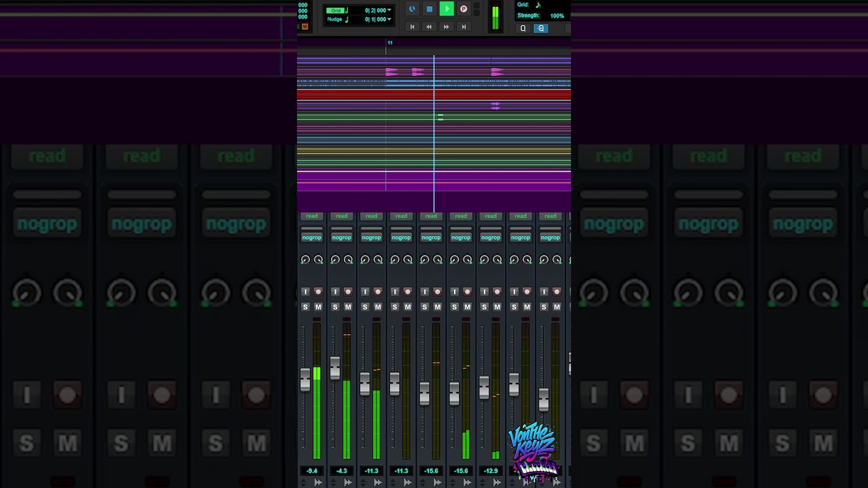Open the nogrop group selector on the -12.9 channel

[490, 237]
